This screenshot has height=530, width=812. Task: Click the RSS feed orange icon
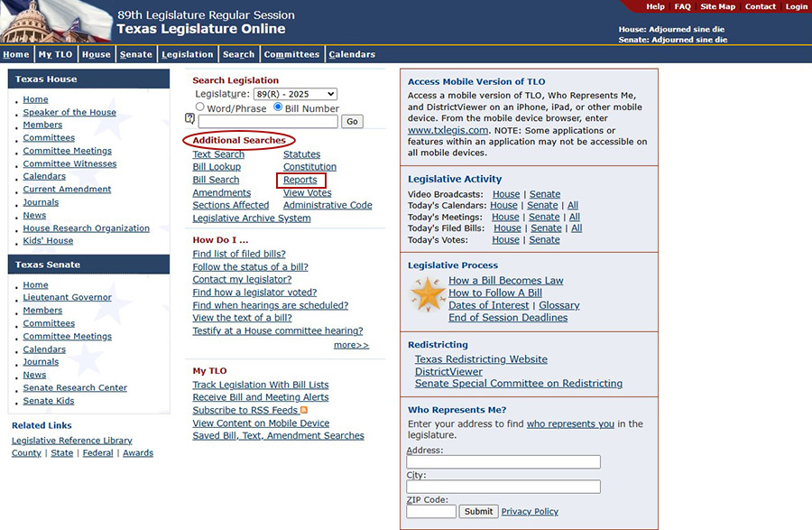(x=304, y=410)
